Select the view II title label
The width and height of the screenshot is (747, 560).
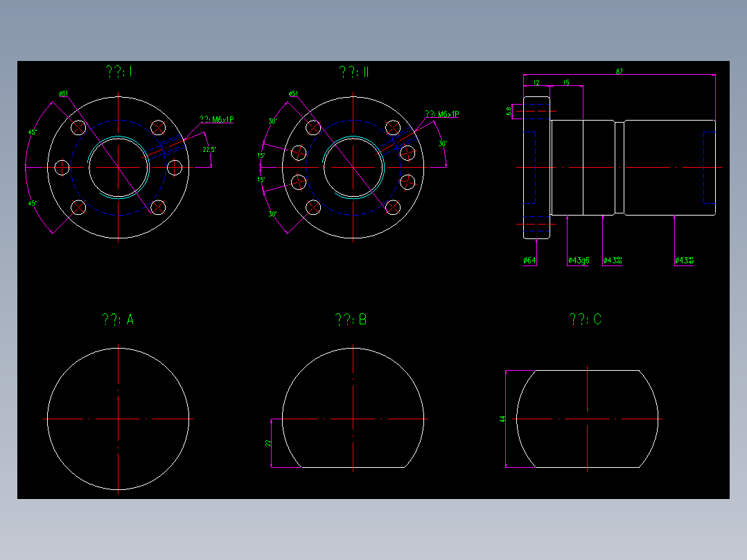(354, 72)
